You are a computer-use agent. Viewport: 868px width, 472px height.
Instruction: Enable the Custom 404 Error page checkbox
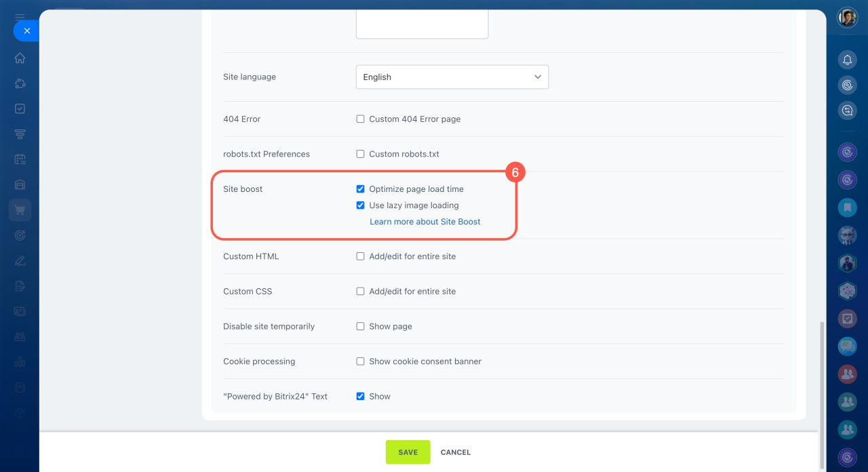[360, 119]
